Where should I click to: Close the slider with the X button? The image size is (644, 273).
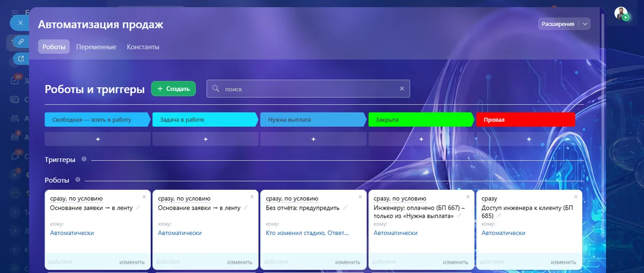[x=20, y=23]
